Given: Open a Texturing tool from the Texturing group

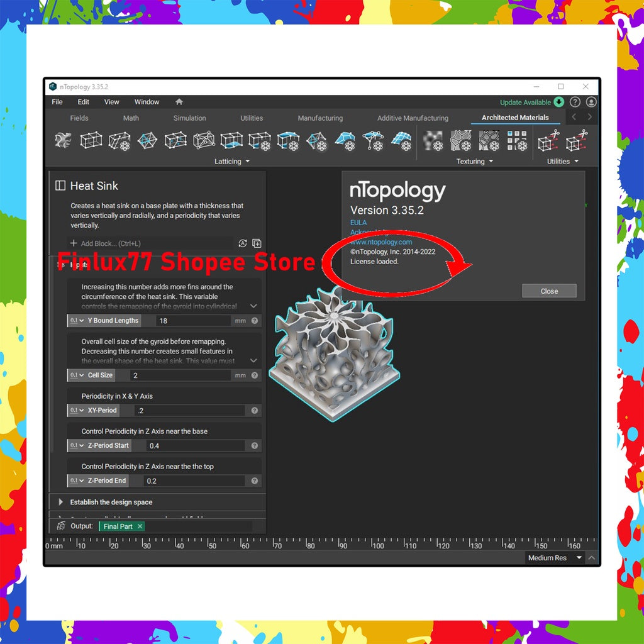Looking at the screenshot, I should click(433, 141).
